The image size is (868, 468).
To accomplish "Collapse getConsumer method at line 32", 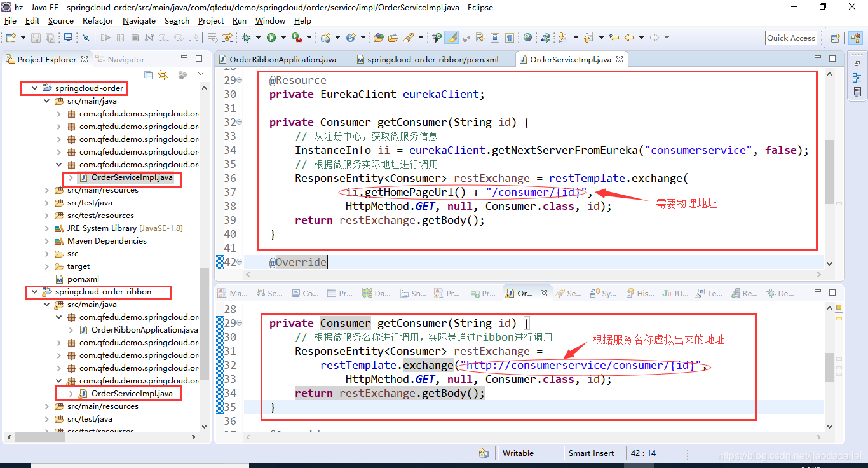I will pos(240,122).
